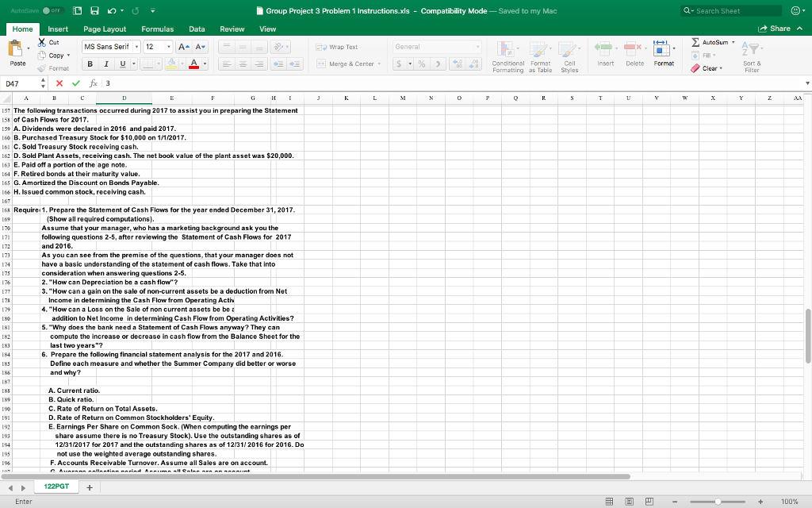
Task: Open the font color dropdown arrow
Action: pyautogui.click(x=205, y=63)
